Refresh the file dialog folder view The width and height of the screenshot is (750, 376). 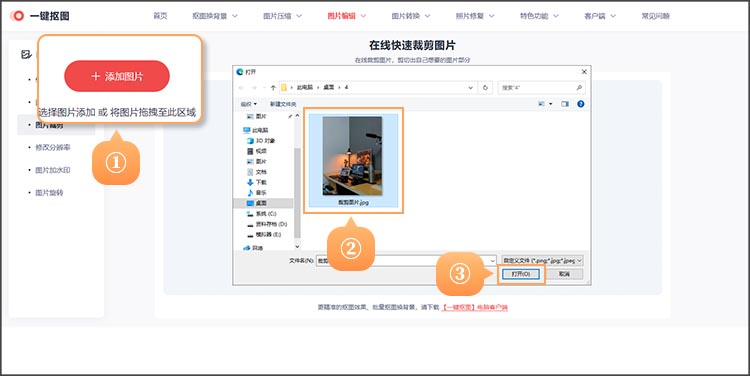click(485, 88)
